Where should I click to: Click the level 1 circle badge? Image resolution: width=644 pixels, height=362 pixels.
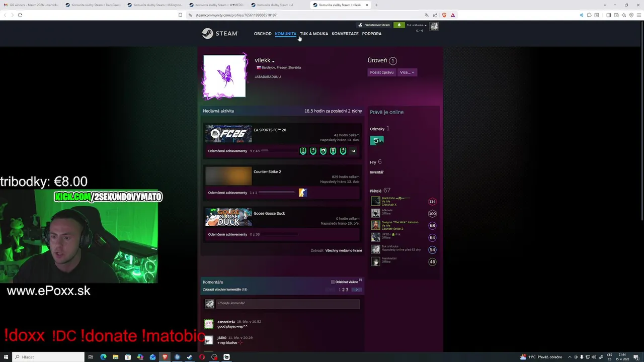click(393, 61)
